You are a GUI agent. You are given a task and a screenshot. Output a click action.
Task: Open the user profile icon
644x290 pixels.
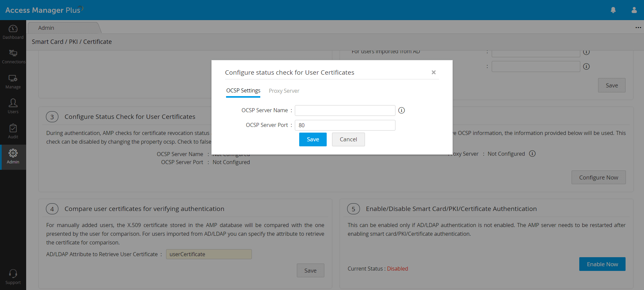pyautogui.click(x=634, y=10)
